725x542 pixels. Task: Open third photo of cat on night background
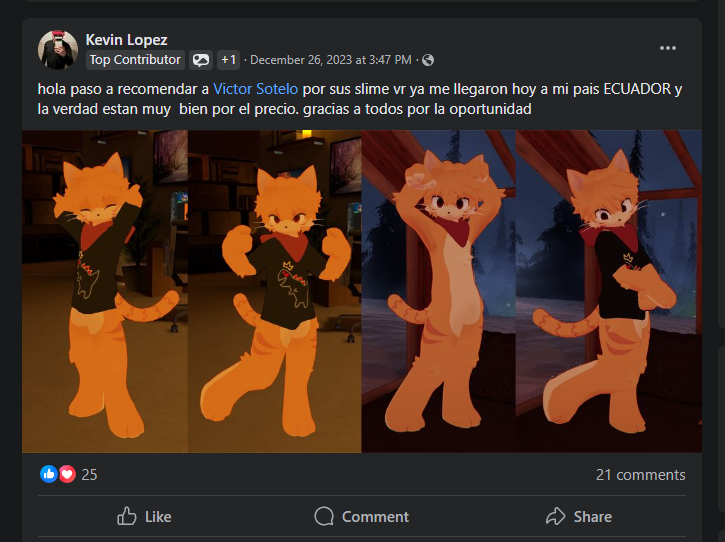tap(438, 290)
